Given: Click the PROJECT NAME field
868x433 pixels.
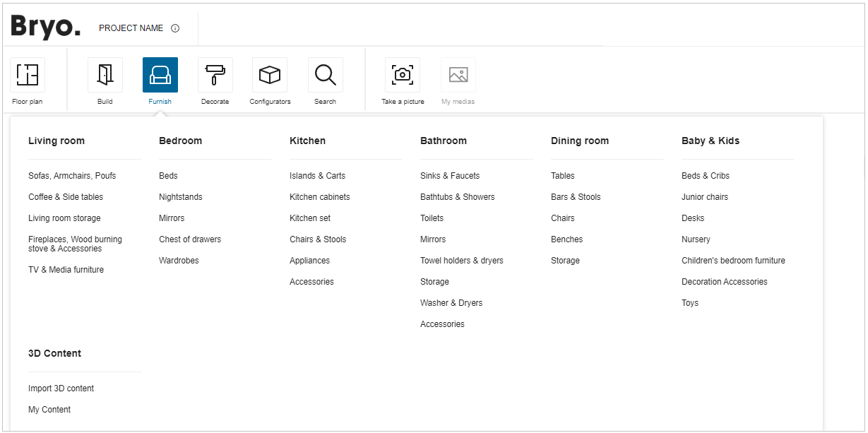Looking at the screenshot, I should pyautogui.click(x=131, y=28).
